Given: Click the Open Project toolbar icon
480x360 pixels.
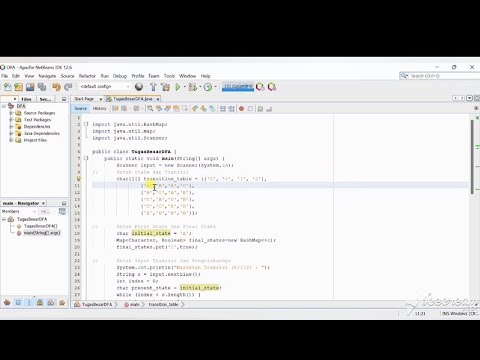Looking at the screenshot, I should tap(30, 87).
